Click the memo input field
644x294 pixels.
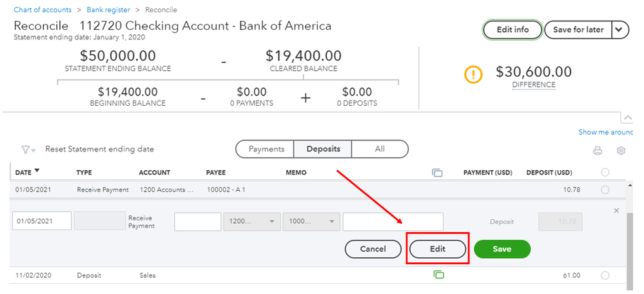[393, 221]
